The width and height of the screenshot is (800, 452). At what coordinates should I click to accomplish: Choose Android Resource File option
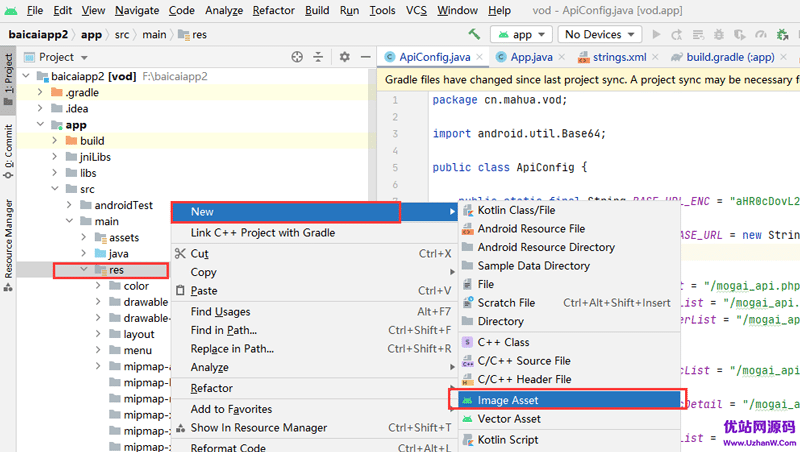coord(569,229)
